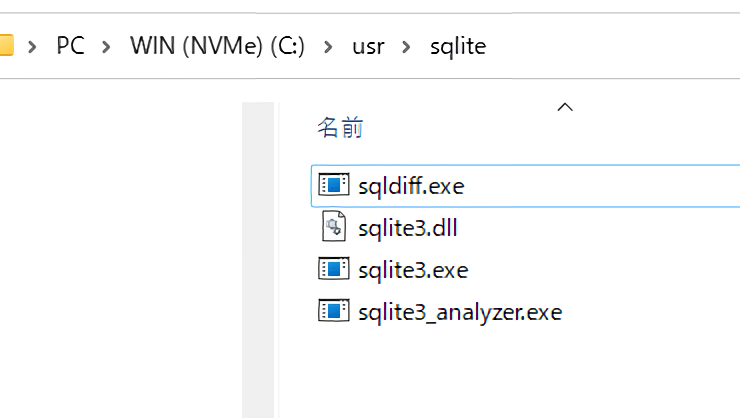
Task: Open chevron between C: drive and usr
Action: [x=328, y=46]
